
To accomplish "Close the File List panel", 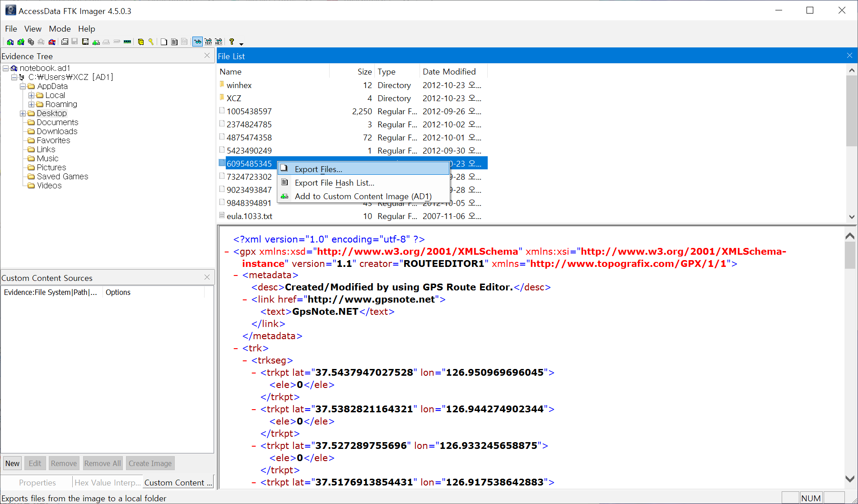I will (x=849, y=55).
